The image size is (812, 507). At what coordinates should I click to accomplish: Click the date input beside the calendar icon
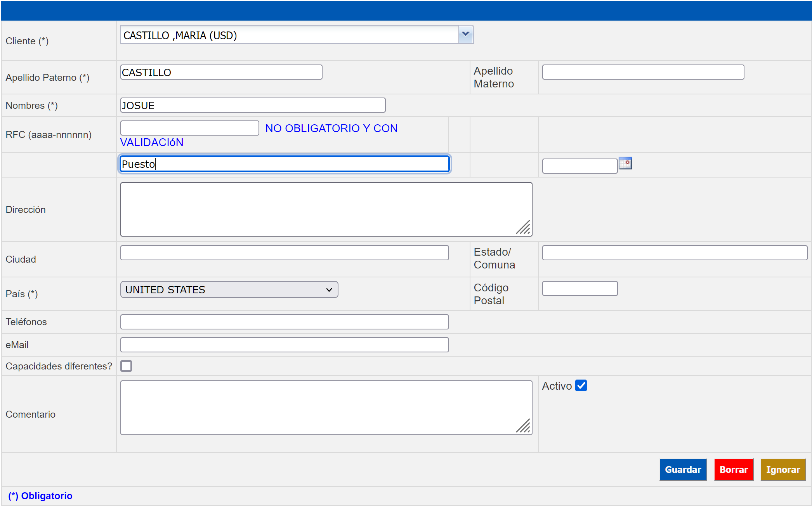(x=580, y=166)
